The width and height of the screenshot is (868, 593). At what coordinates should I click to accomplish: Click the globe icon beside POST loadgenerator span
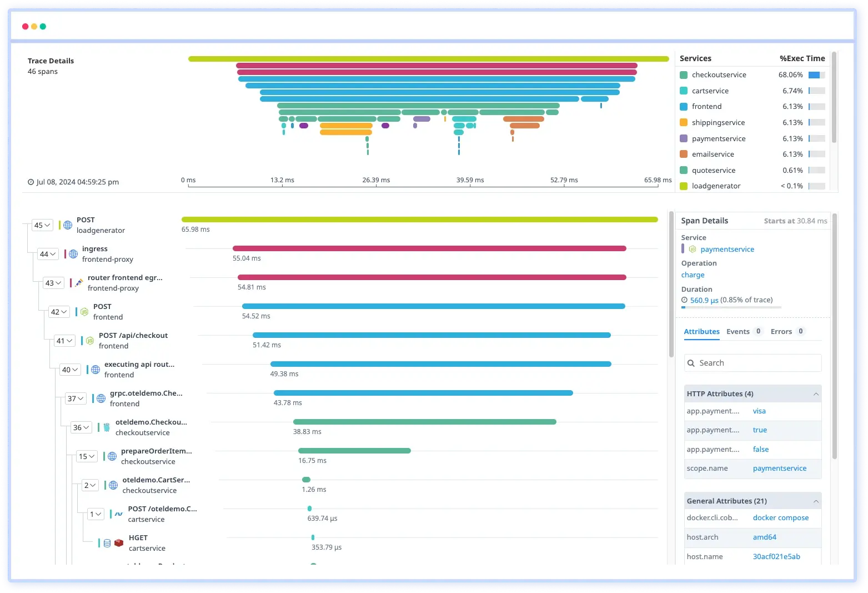pyautogui.click(x=67, y=225)
